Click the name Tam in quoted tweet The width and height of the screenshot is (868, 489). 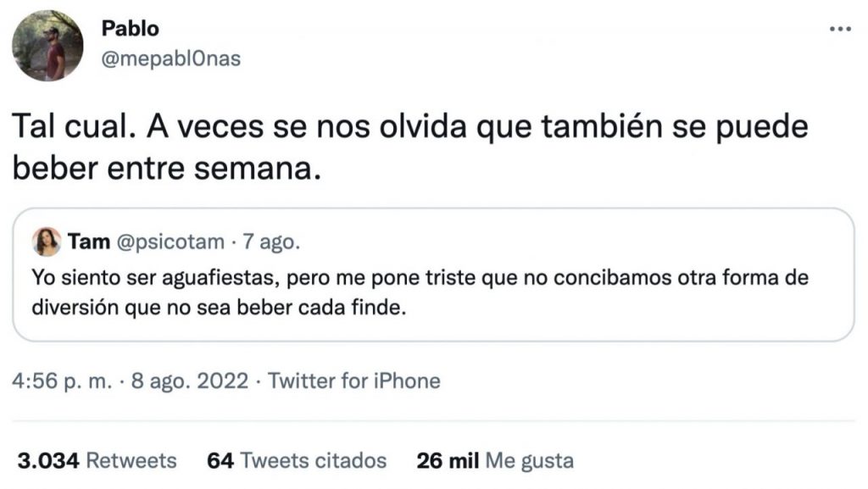[89, 242]
